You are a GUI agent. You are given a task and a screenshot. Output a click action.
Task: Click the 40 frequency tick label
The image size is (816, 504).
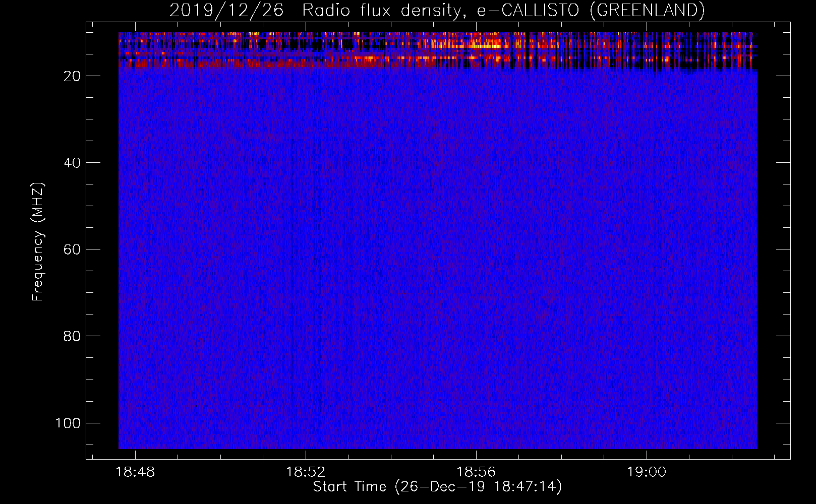click(72, 163)
